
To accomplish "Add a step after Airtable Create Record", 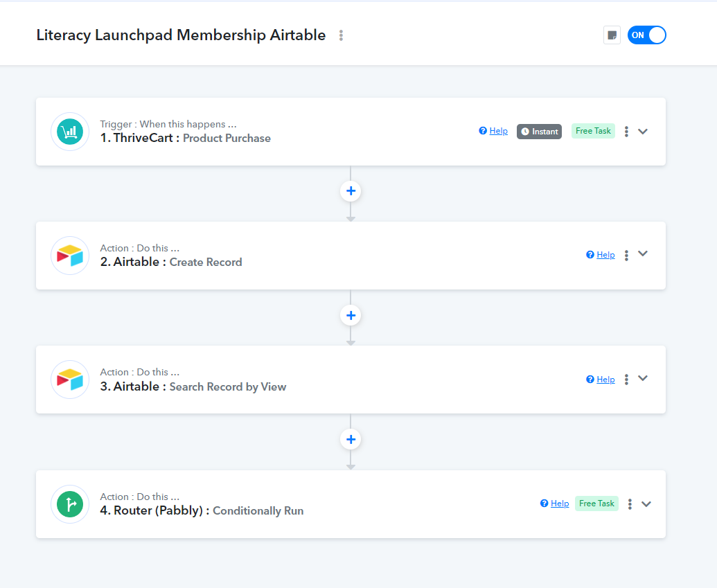I will click(x=351, y=316).
